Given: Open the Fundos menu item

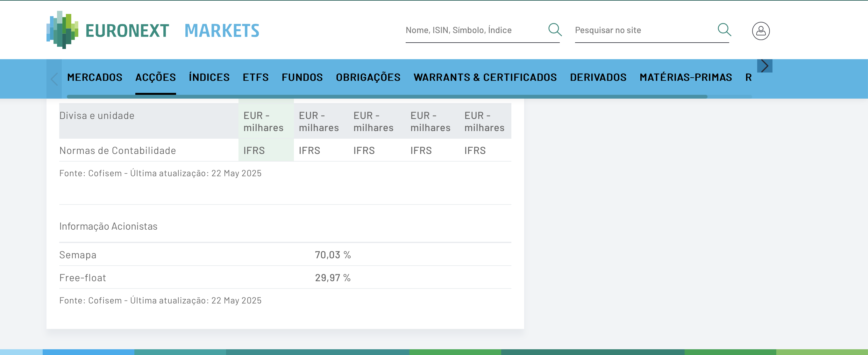Looking at the screenshot, I should point(302,77).
